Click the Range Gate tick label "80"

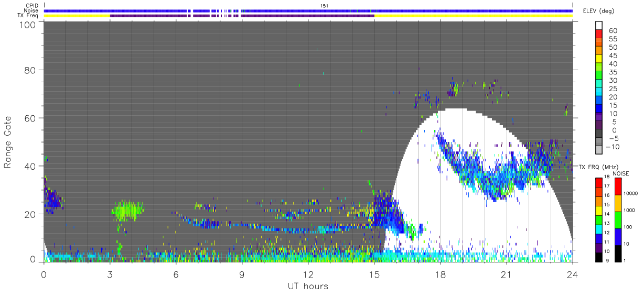point(30,70)
